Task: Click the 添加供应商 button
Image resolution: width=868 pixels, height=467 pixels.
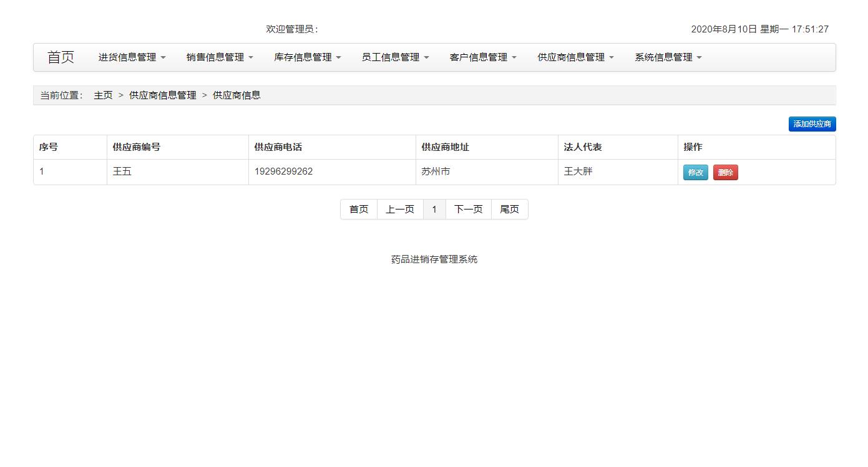Action: pyautogui.click(x=811, y=123)
